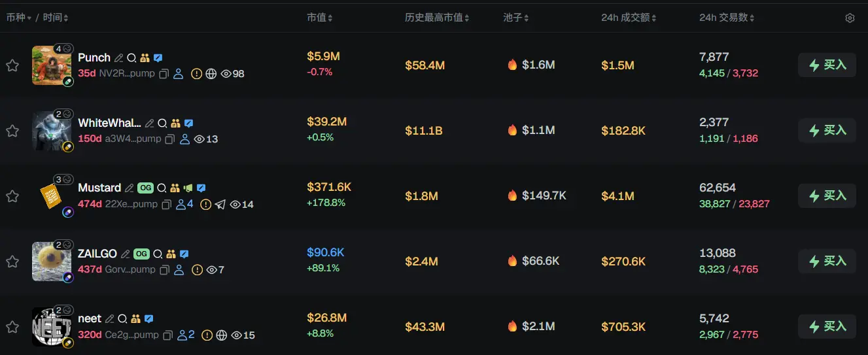Click the warning icon on neet row

pyautogui.click(x=207, y=335)
